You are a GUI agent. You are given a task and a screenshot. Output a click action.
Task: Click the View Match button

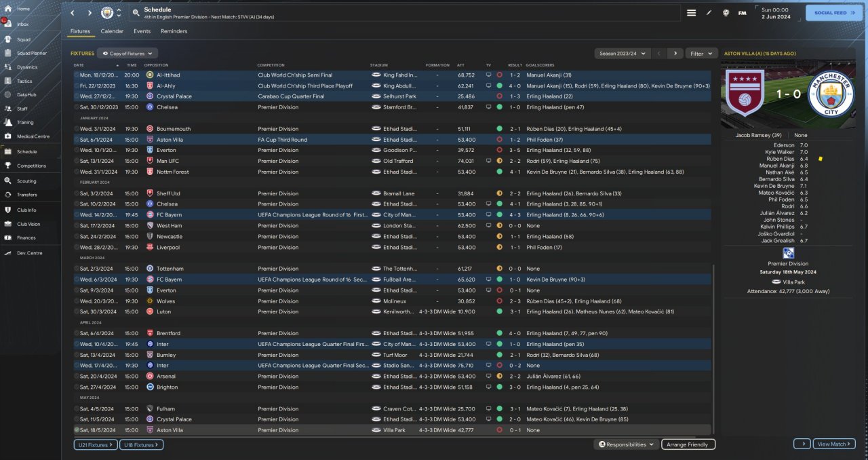tap(833, 444)
